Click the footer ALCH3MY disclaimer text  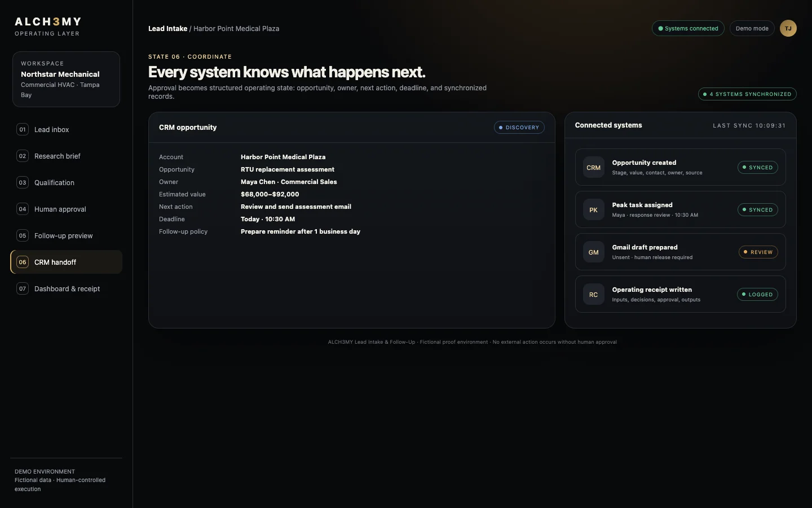pos(473,342)
